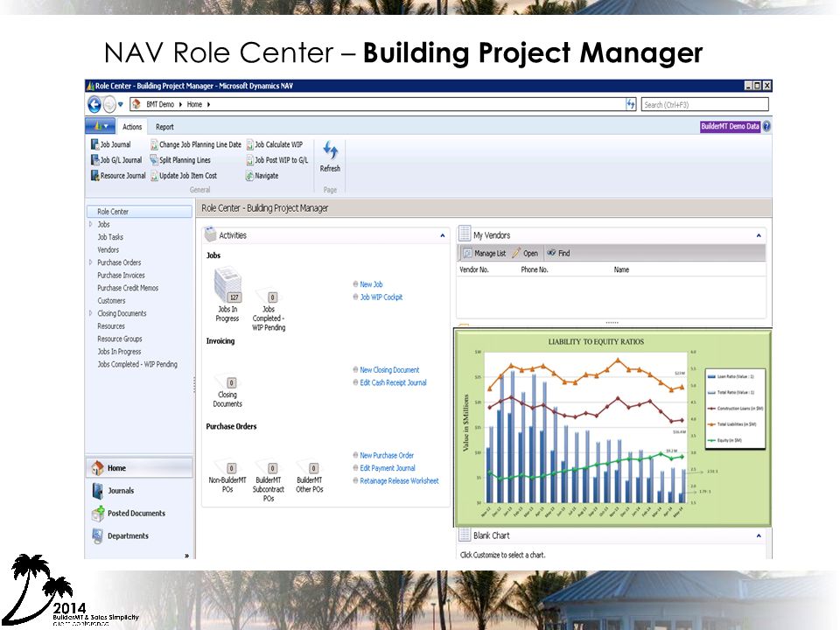Click BMT Demo in the breadcrumb
The image size is (840, 630).
[160, 104]
